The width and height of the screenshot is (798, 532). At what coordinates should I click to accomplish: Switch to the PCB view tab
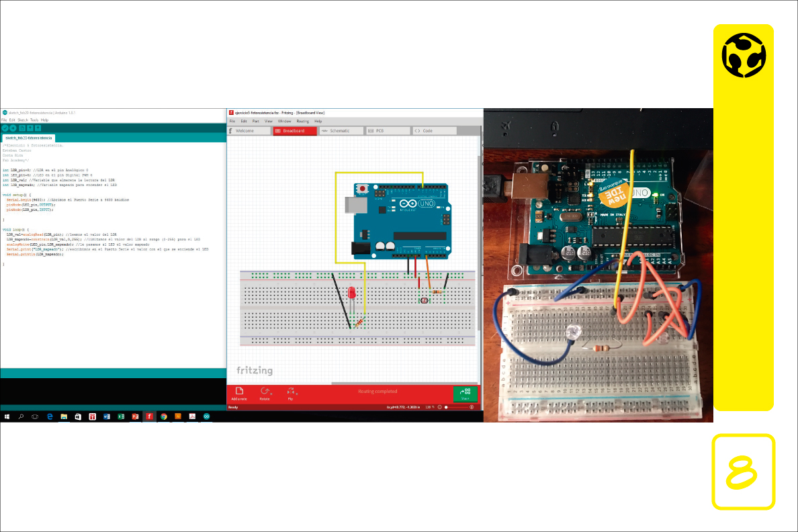(x=388, y=131)
